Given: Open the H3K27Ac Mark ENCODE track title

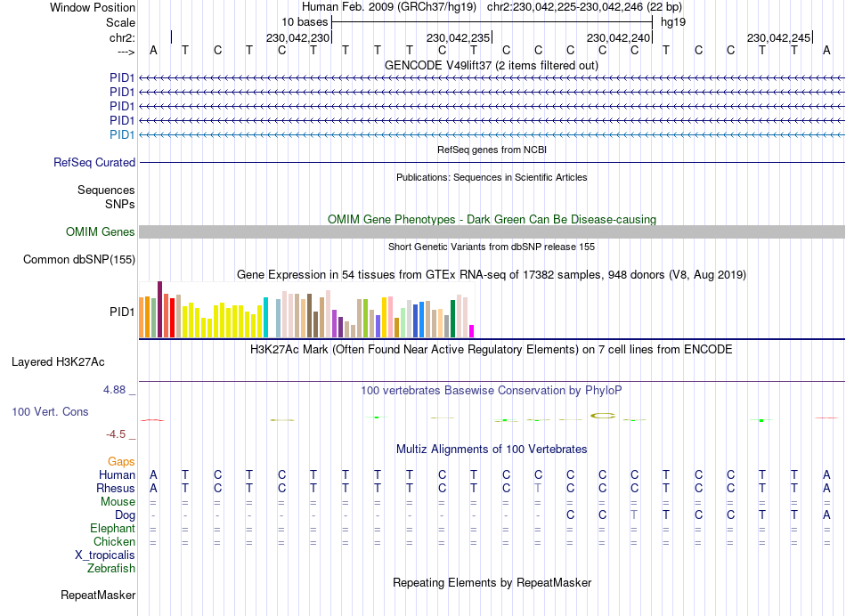Looking at the screenshot, I should 492,350.
